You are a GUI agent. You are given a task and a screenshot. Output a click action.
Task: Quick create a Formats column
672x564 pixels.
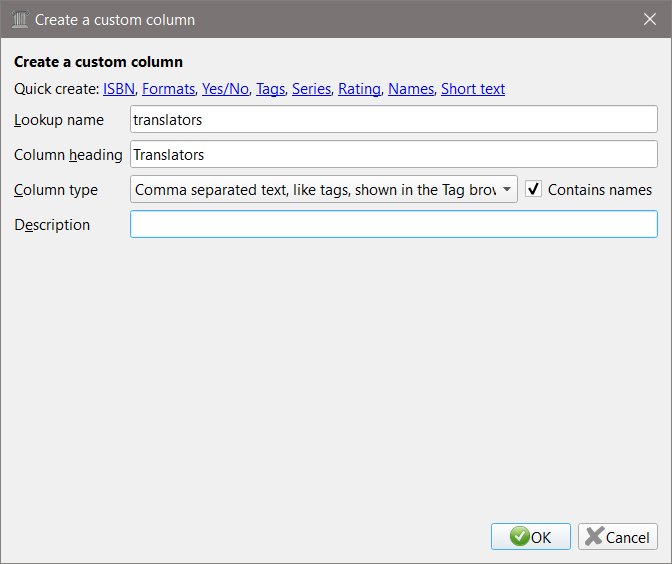pos(168,89)
